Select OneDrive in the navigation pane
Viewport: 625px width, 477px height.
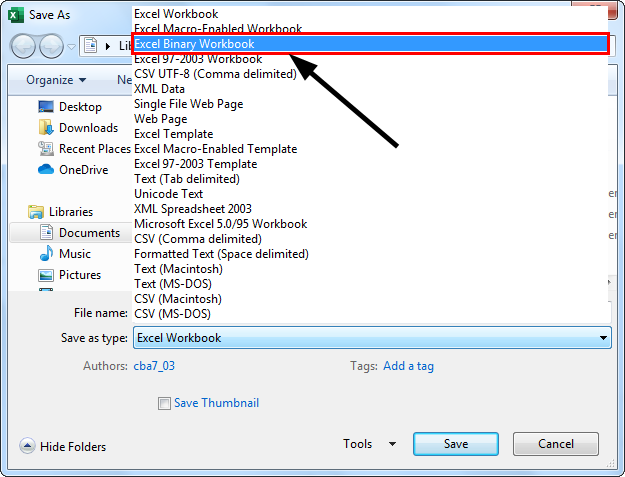coord(84,170)
